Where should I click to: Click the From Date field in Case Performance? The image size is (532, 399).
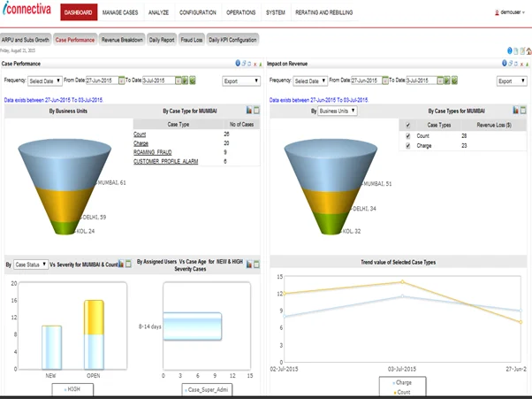click(x=102, y=81)
